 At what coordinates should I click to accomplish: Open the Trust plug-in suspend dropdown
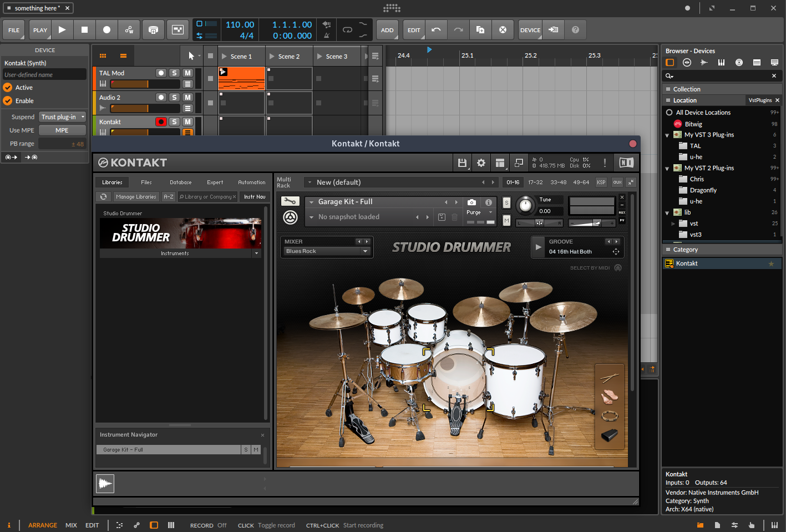point(62,116)
